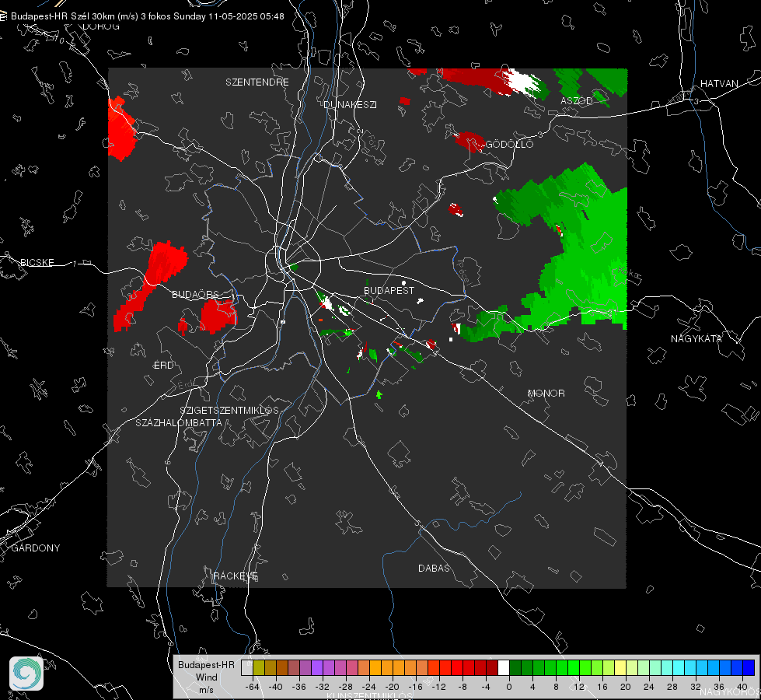This screenshot has height=700, width=761.
Task: Select the DABAS town label
Action: 434,568
